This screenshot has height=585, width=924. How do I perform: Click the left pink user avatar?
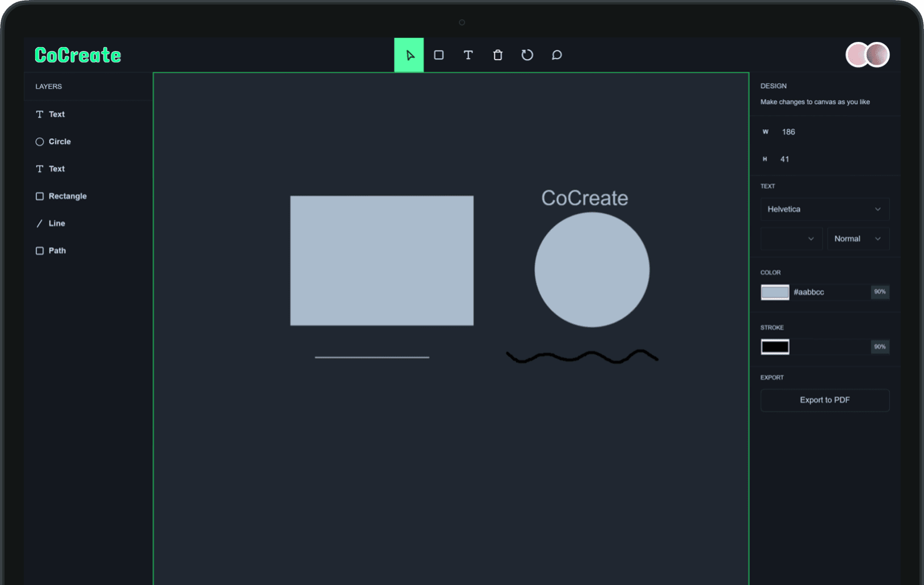tap(857, 55)
